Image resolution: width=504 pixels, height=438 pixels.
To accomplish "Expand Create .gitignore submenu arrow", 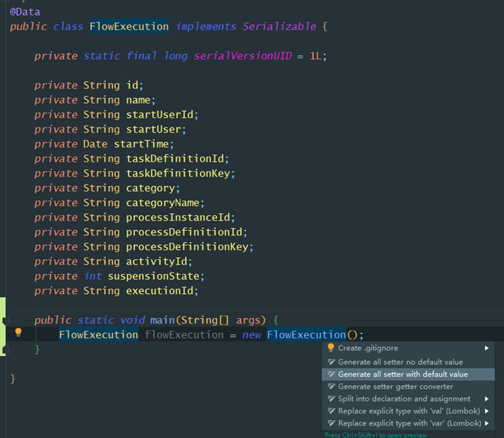I will pyautogui.click(x=487, y=348).
